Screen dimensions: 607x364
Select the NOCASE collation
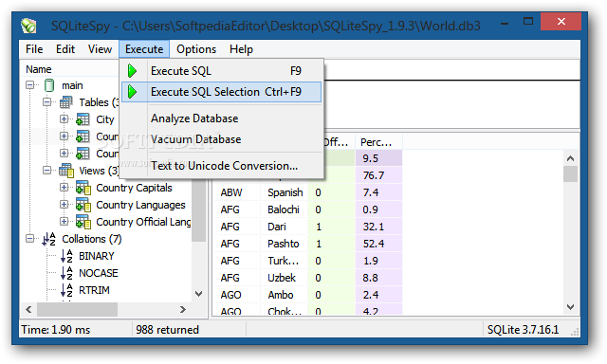[99, 273]
